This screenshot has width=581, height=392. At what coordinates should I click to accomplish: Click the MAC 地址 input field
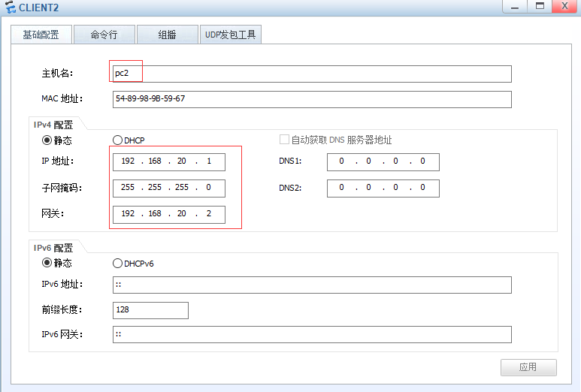pos(312,99)
